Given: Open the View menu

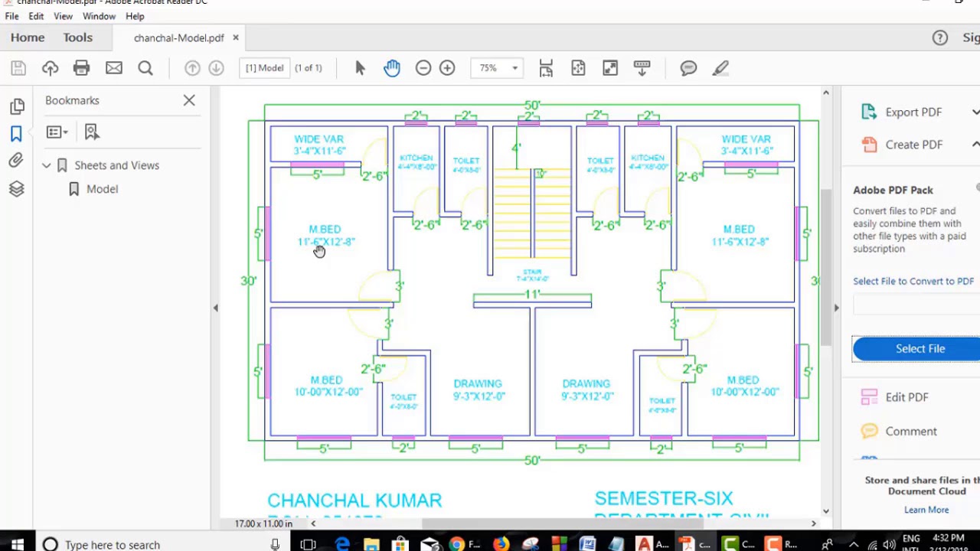Looking at the screenshot, I should click(63, 16).
